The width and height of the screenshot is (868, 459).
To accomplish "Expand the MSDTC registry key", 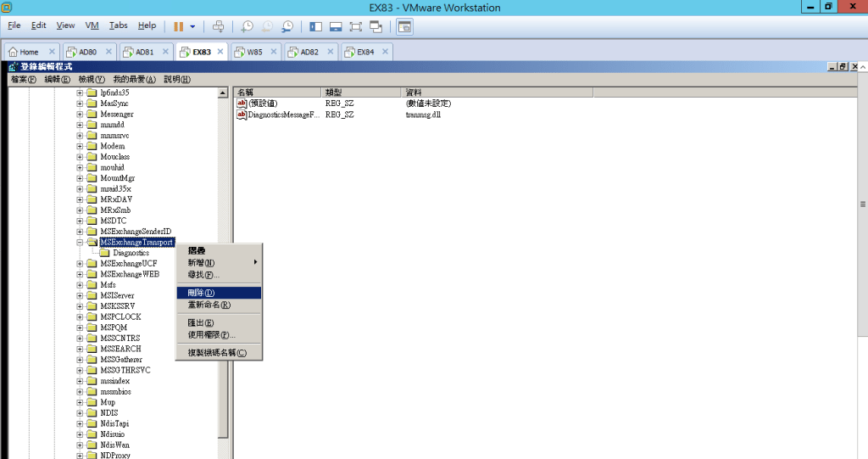I will click(x=80, y=221).
